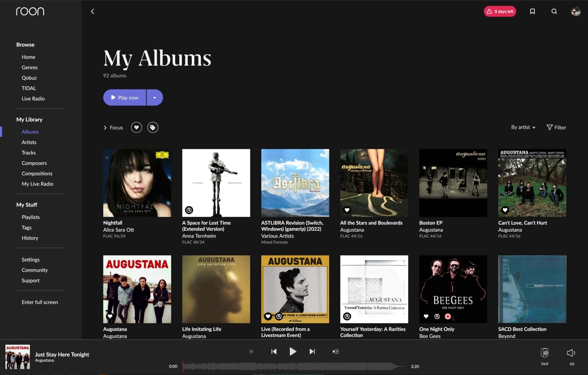
Task: Open artist link Alice Sara Ott
Action: [x=118, y=230]
